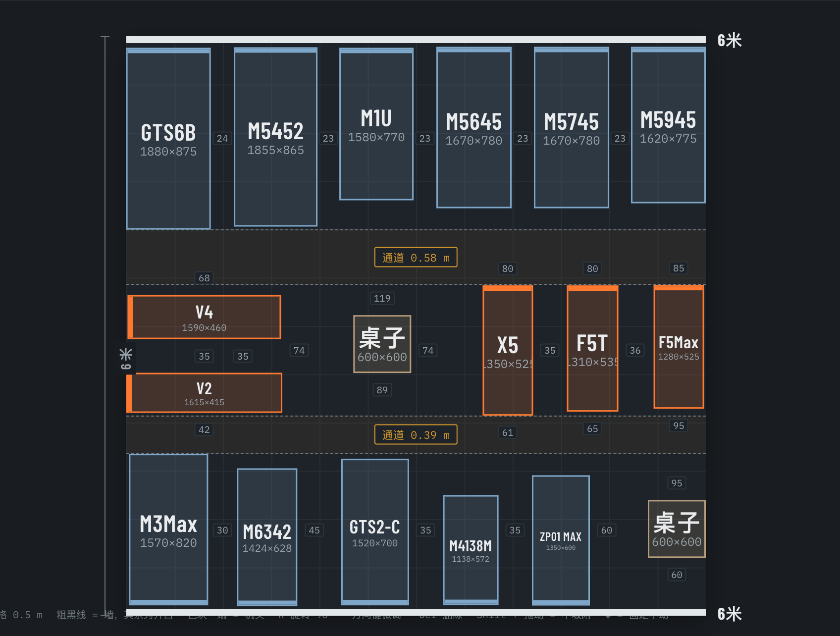Click the 85 distance label above F5Max
The width and height of the screenshot is (840, 636).
pos(679,268)
